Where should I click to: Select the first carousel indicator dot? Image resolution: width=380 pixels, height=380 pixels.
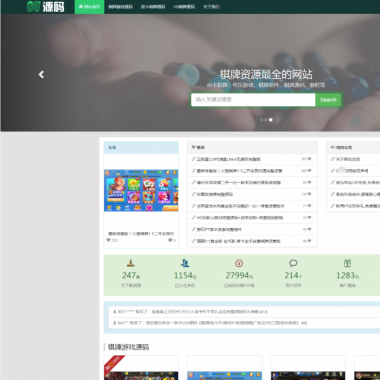(262, 120)
